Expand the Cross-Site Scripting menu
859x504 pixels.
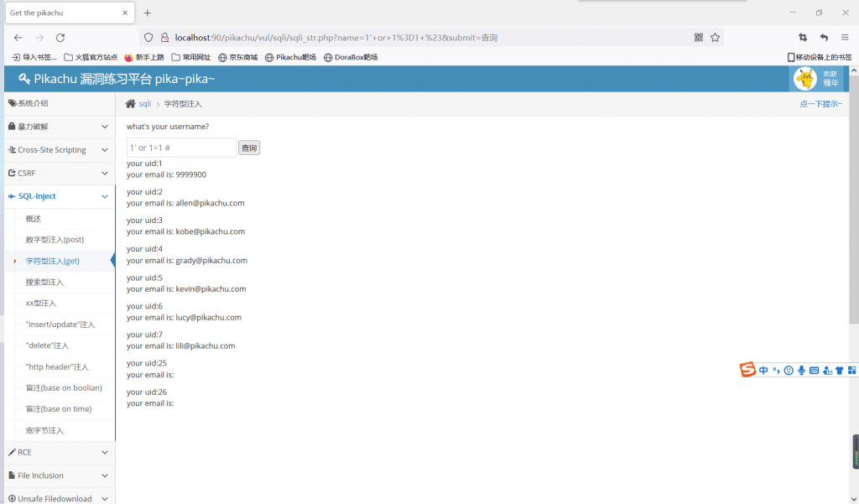point(57,150)
